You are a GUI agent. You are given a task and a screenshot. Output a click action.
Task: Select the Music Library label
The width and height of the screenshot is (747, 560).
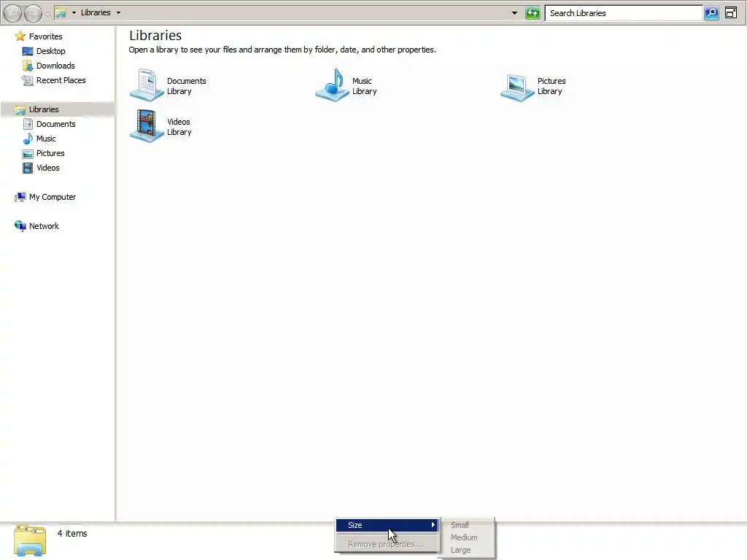pyautogui.click(x=365, y=86)
